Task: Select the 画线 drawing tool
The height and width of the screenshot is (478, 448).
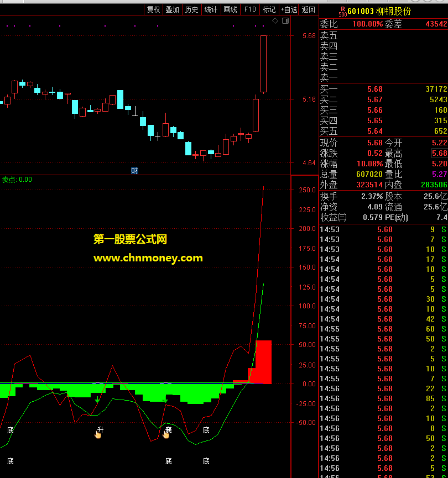Action: [x=231, y=10]
